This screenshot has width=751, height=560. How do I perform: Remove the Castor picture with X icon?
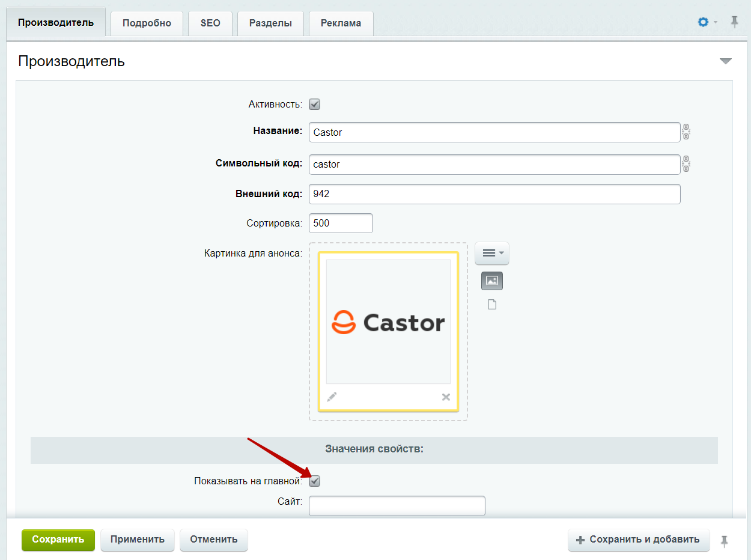[x=446, y=397]
